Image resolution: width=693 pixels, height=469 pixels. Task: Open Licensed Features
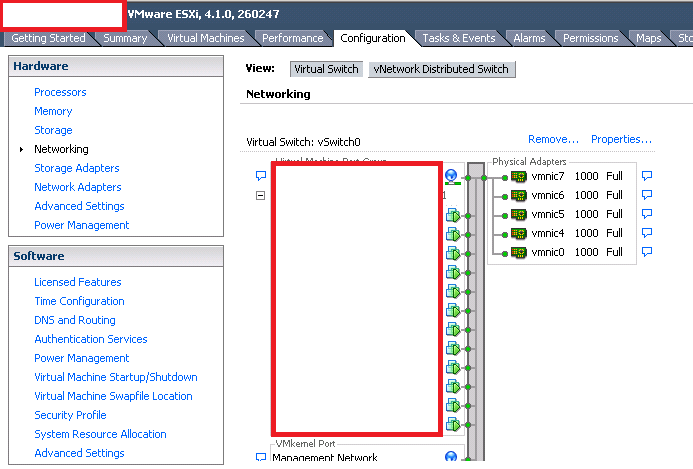point(78,282)
